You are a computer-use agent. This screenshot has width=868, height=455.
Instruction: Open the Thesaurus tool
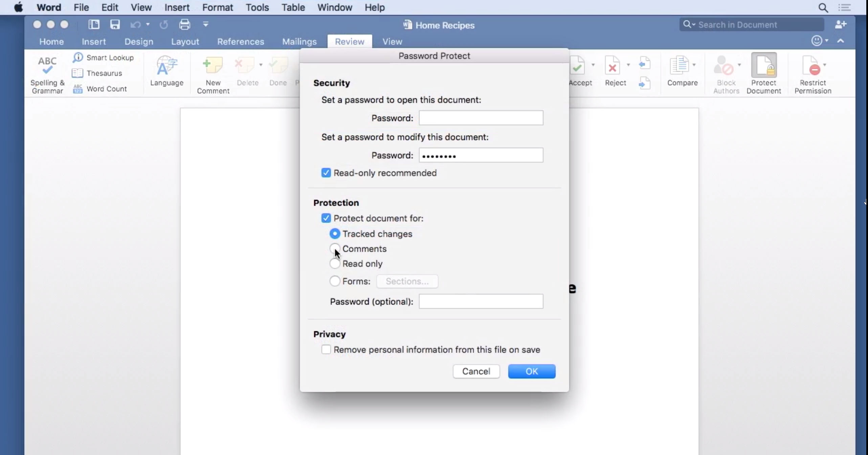(97, 73)
